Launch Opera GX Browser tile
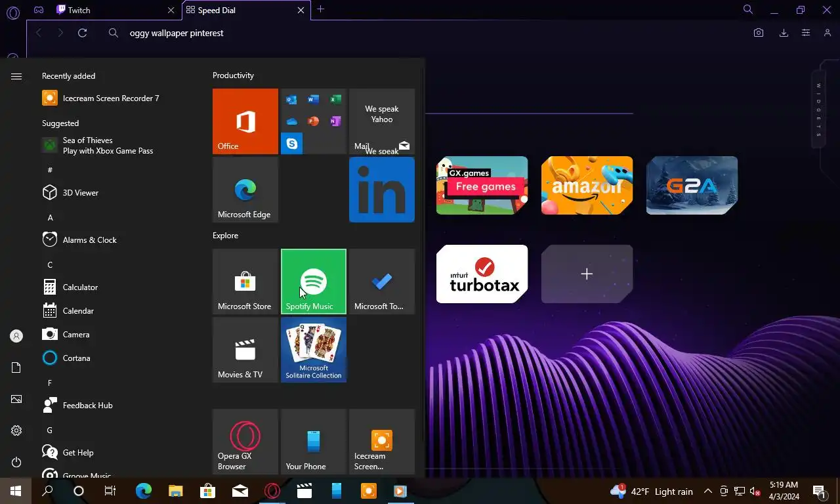The width and height of the screenshot is (840, 504). tap(245, 442)
